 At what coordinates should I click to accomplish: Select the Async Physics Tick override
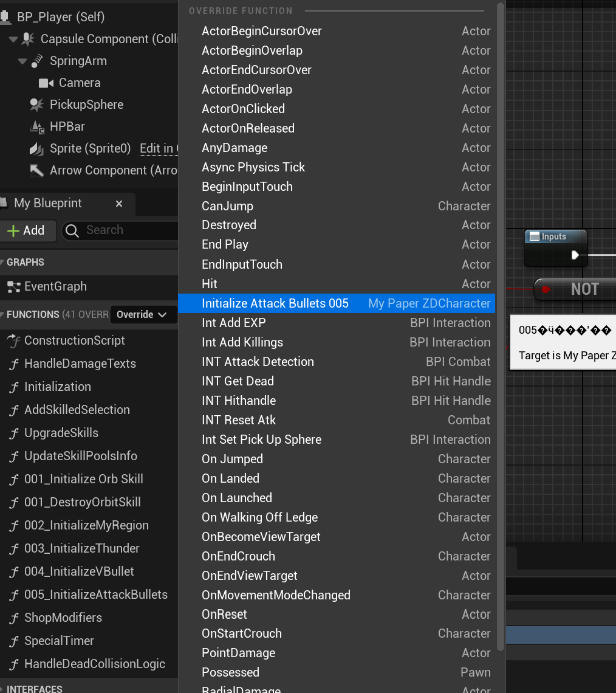(x=337, y=167)
